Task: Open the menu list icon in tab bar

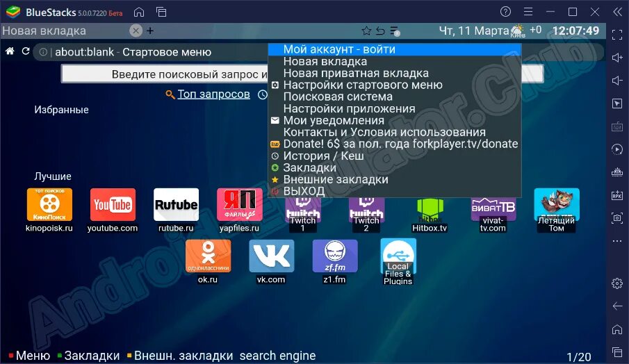Action: 395,31
